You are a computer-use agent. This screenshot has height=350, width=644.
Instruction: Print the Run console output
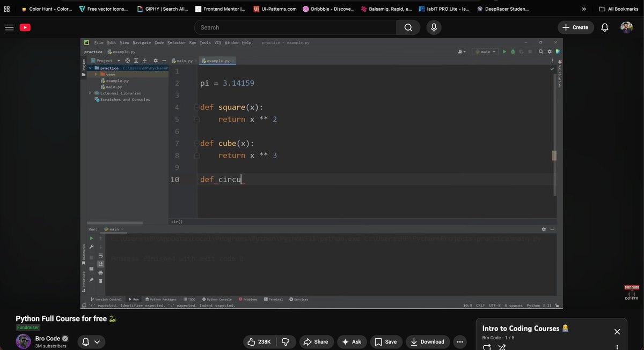click(101, 272)
